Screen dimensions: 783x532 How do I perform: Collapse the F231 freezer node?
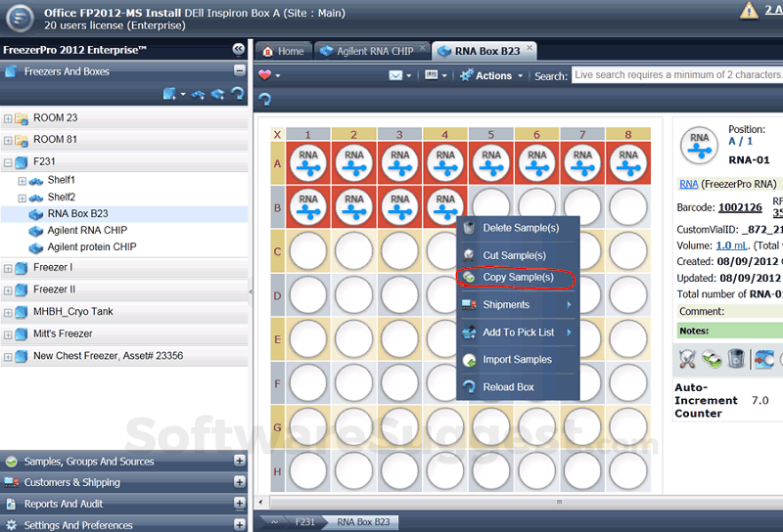pyautogui.click(x=8, y=163)
